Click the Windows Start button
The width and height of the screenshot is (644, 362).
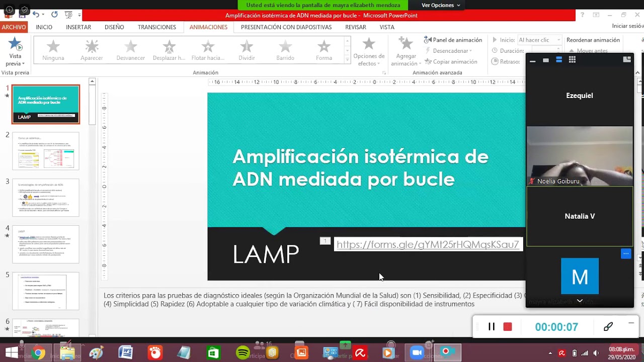(x=11, y=353)
